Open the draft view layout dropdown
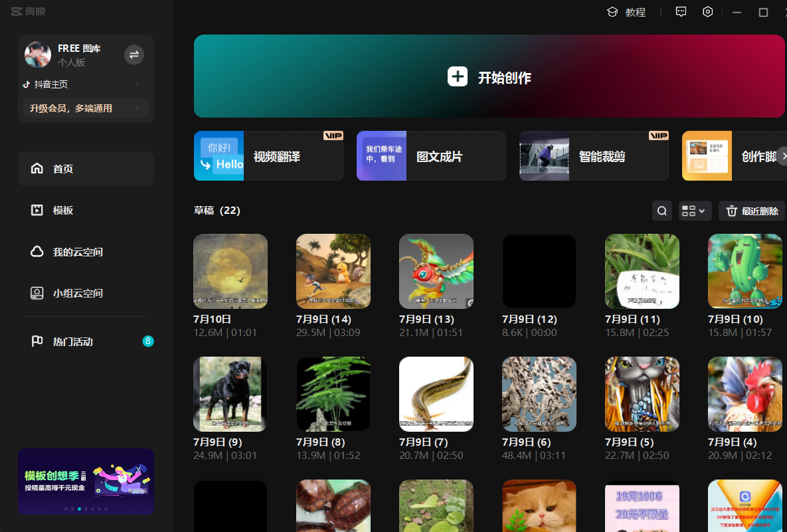 pos(695,211)
